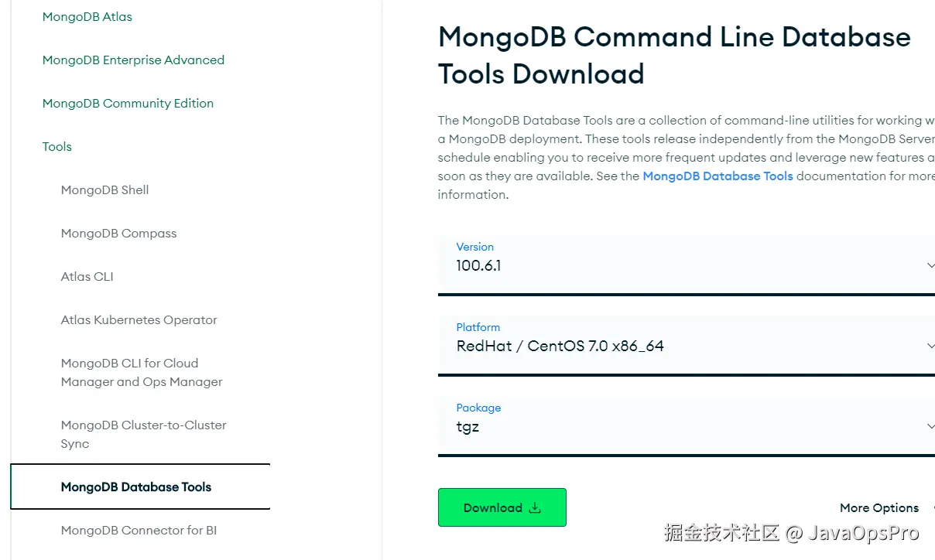Navigate to Atlas CLI page

[x=87, y=277]
